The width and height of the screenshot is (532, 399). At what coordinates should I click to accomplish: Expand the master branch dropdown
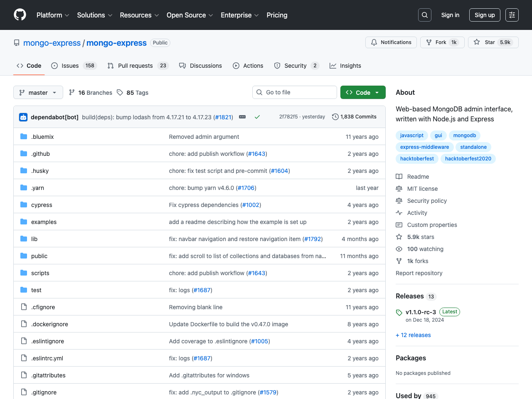[x=54, y=92]
